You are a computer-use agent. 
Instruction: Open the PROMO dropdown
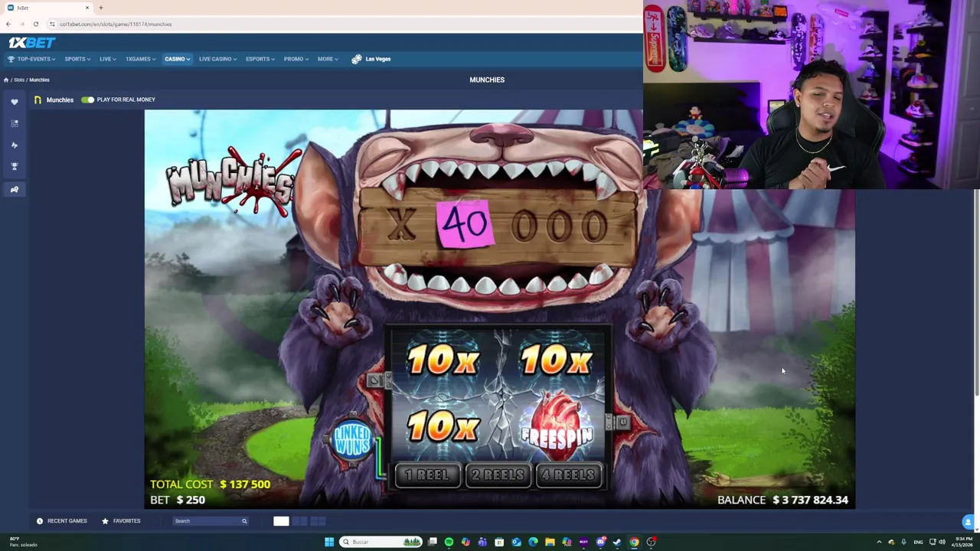click(x=296, y=59)
